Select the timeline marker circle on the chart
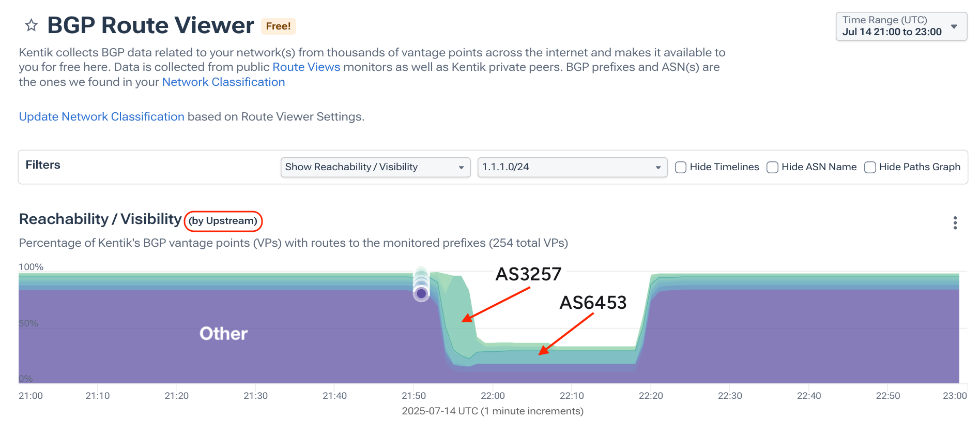Image resolution: width=980 pixels, height=433 pixels. (421, 294)
